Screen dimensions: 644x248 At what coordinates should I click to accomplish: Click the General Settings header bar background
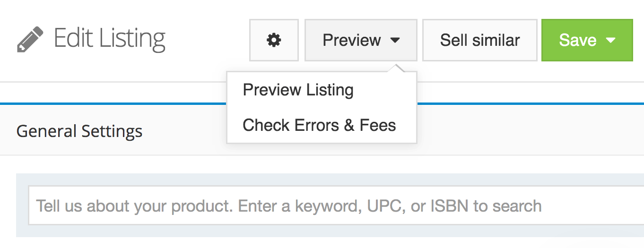(520, 131)
